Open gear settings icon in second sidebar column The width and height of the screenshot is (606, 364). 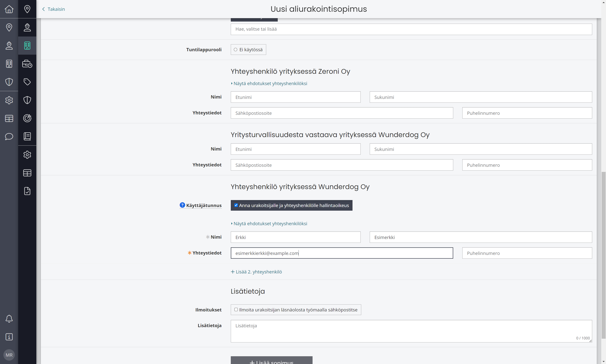point(27,154)
